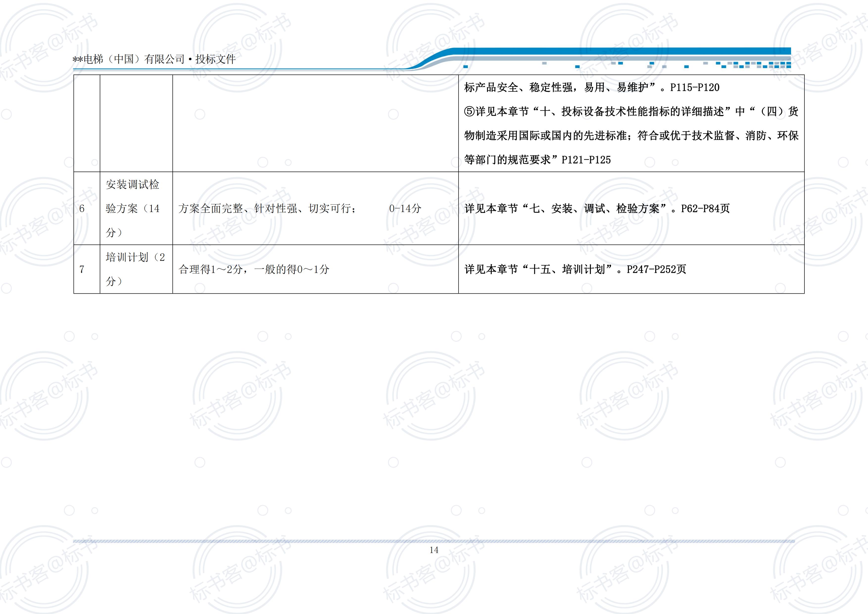Click the reference "十五、培训计划" P247-P252页
Viewport: 868px width, 614px height.
(575, 269)
